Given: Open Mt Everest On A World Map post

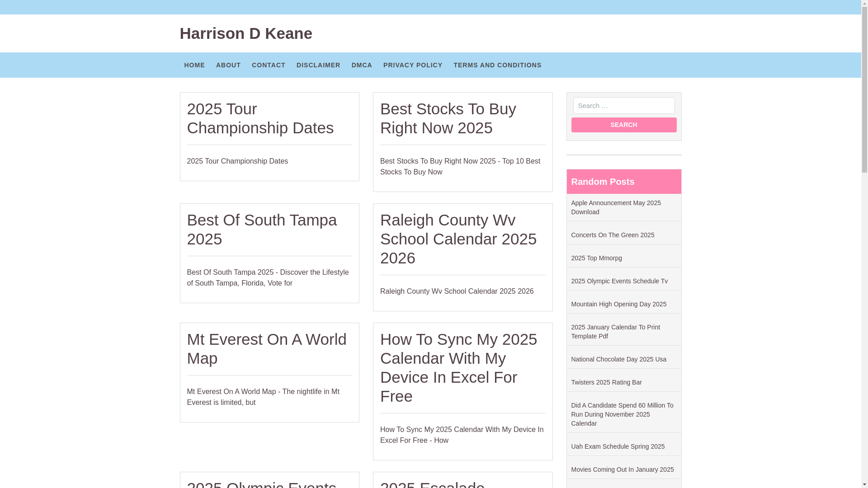Looking at the screenshot, I should tap(267, 349).
